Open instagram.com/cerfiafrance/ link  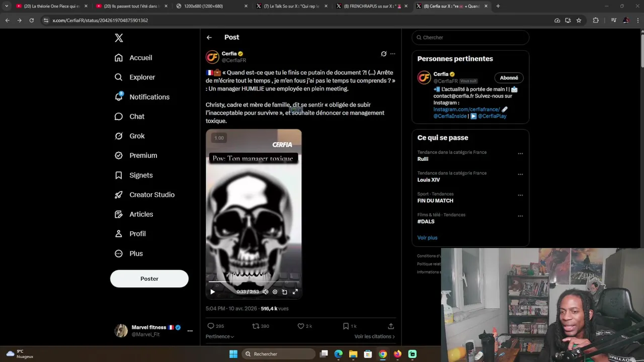(x=466, y=110)
